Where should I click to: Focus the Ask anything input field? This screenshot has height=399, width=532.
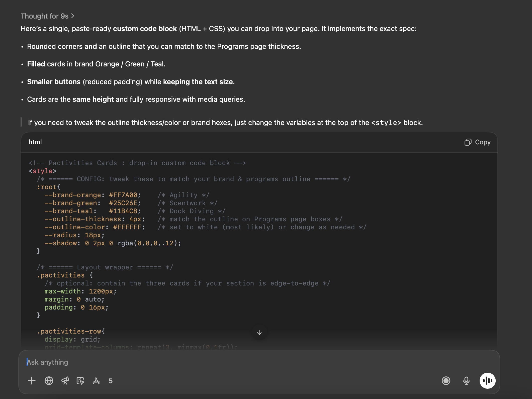[226, 362]
